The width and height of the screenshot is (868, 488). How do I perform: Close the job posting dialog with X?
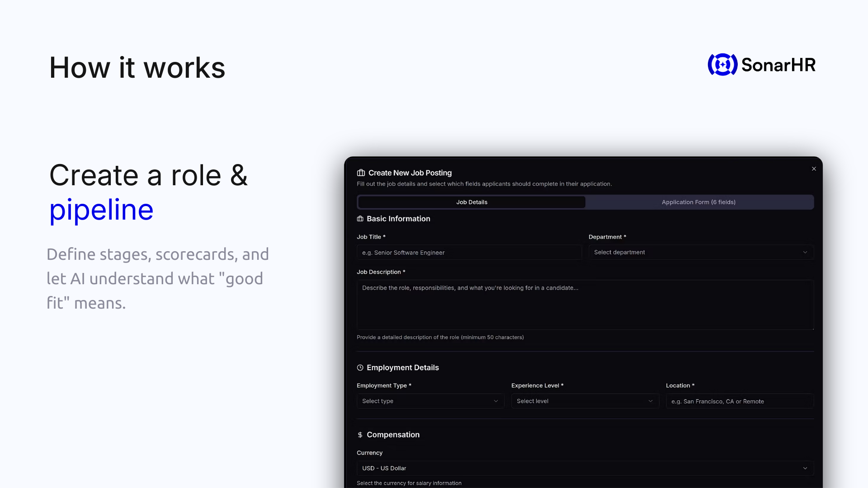click(x=814, y=169)
